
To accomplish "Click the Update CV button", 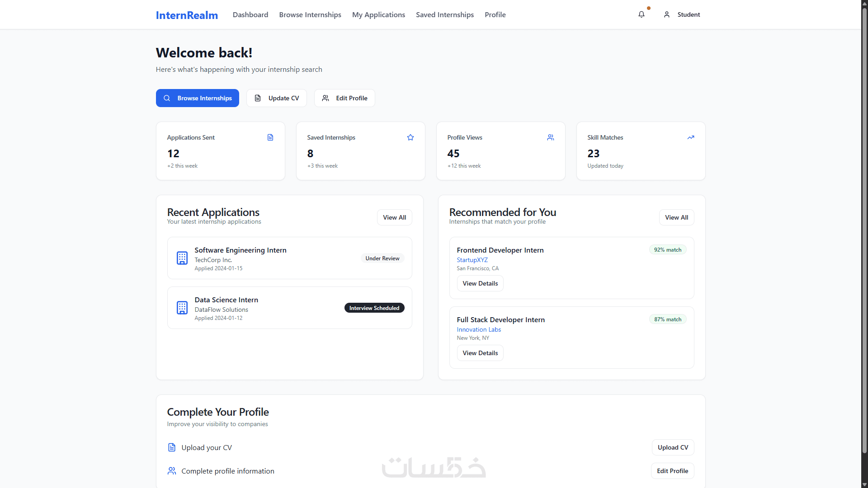I will (277, 98).
